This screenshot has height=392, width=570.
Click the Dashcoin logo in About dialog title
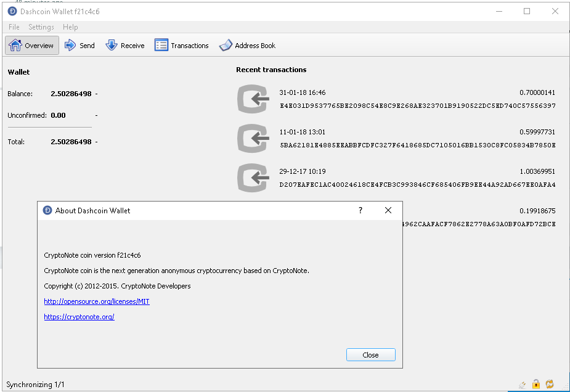(x=47, y=210)
